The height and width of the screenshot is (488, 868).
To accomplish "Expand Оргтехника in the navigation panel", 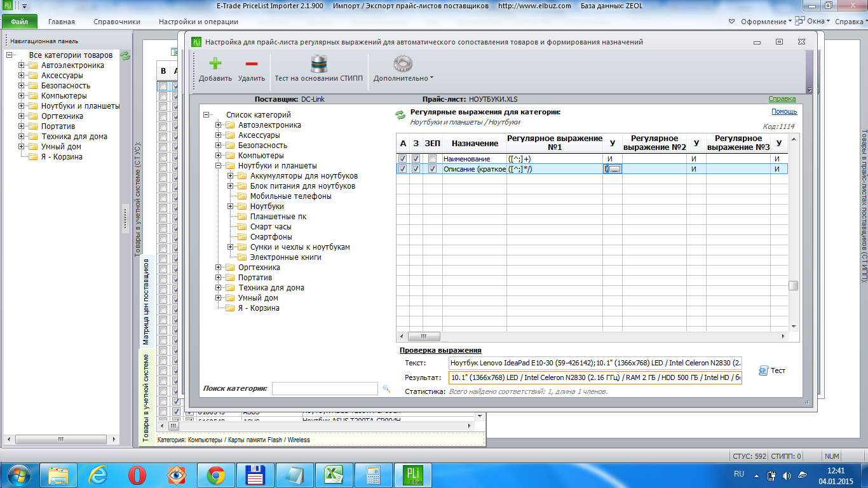I will [x=22, y=116].
